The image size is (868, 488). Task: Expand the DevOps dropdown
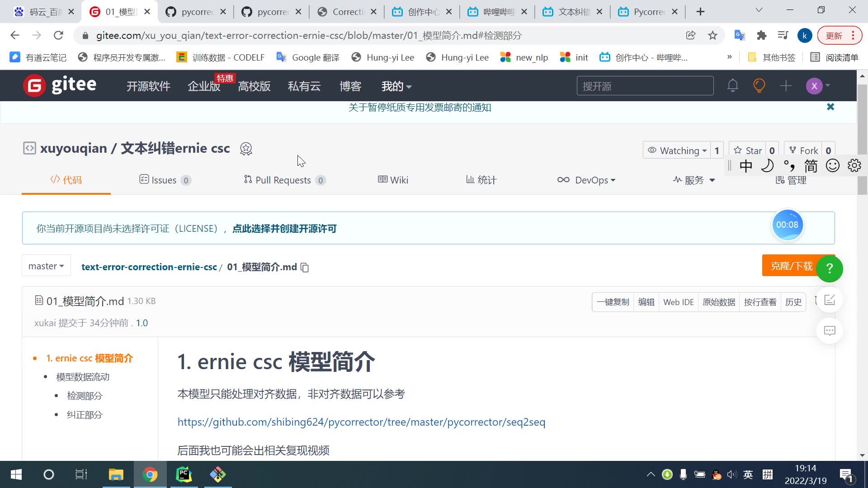[586, 180]
